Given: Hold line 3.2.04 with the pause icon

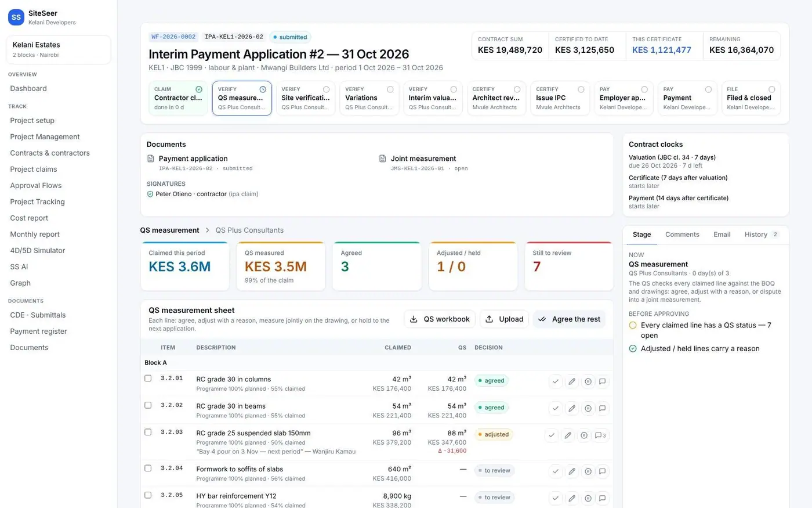Looking at the screenshot, I should [x=588, y=471].
